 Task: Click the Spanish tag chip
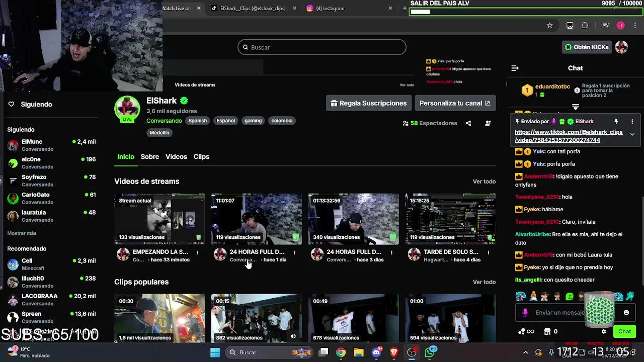point(197,121)
